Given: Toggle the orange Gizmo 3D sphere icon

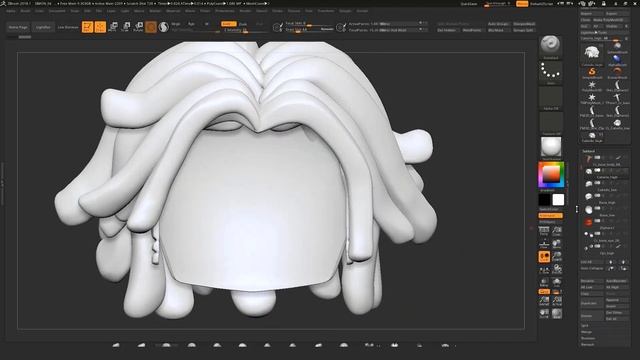Looking at the screenshot, I should point(151,27).
